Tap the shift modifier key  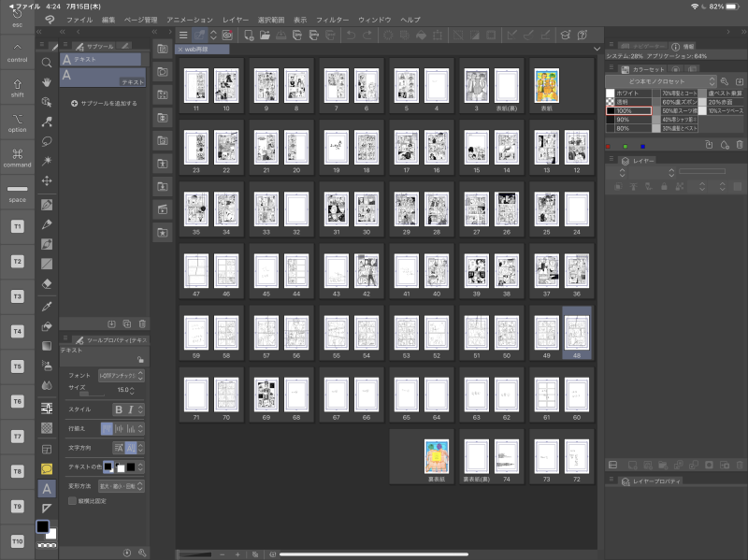pyautogui.click(x=17, y=88)
